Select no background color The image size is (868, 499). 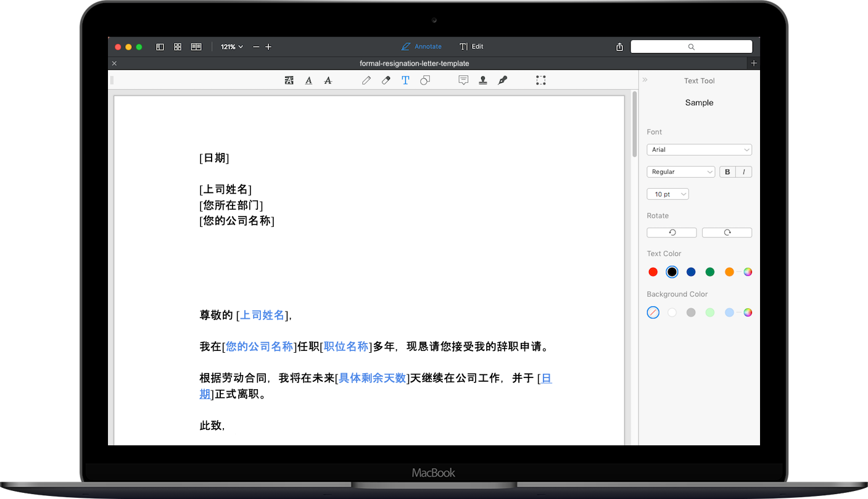[x=653, y=313]
